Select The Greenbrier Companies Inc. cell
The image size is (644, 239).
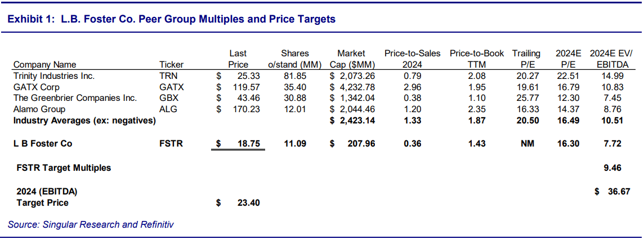[x=75, y=98]
